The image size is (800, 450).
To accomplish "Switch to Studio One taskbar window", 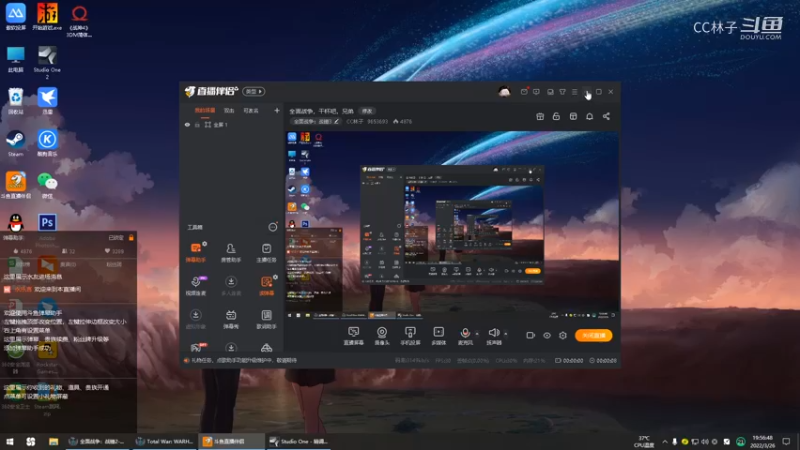I will [x=298, y=441].
